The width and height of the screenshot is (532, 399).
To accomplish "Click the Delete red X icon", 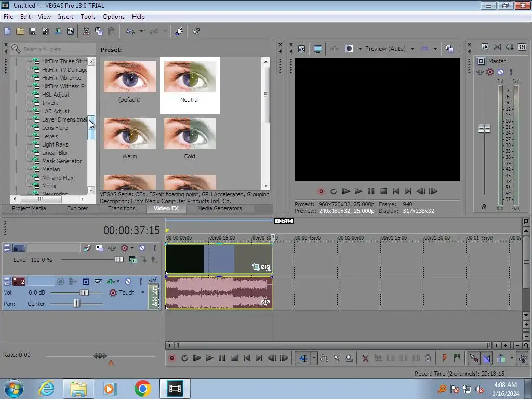I will click(365, 358).
